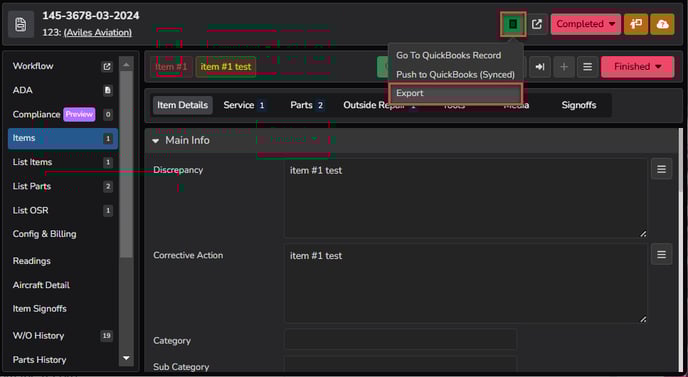Open List OSR in the sidebar
The height and width of the screenshot is (377, 688).
coord(63,211)
